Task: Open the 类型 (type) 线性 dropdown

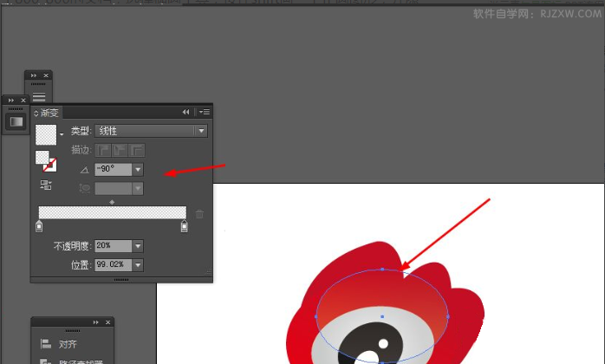Action: [151, 131]
